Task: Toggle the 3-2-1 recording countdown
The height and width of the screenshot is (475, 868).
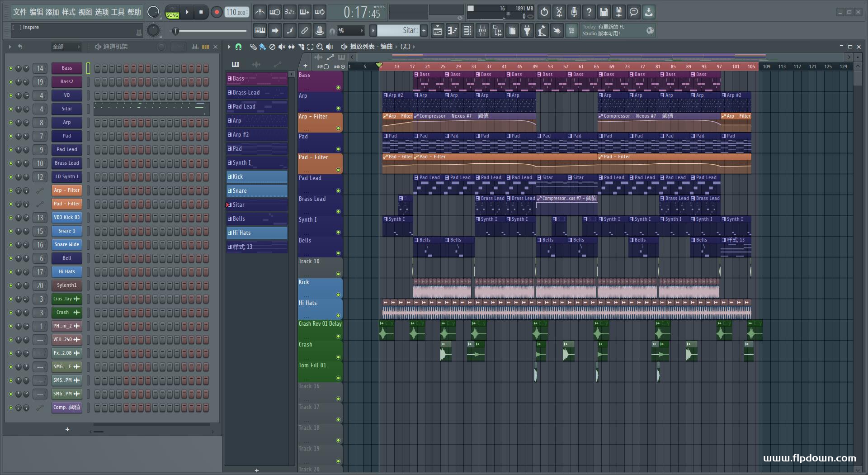Action: 289,12
